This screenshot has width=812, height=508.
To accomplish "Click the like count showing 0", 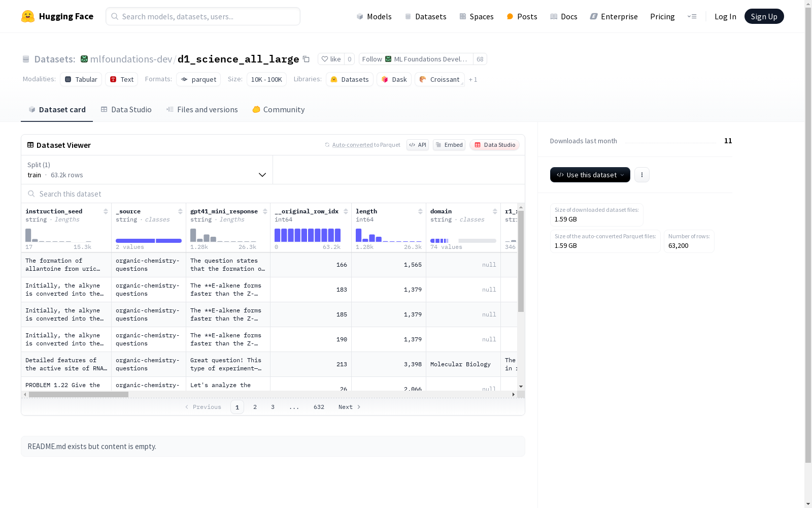I will click(350, 59).
